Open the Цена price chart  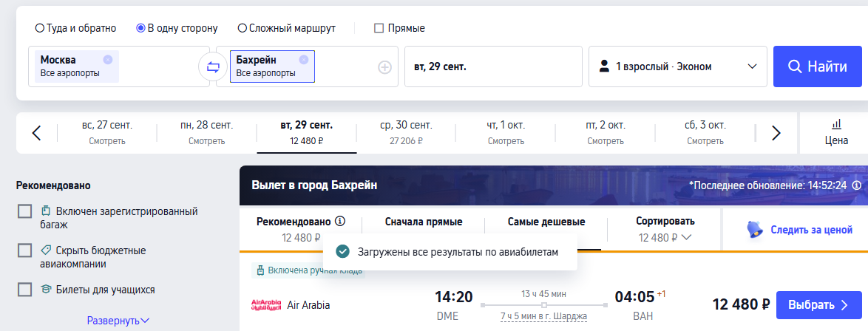(x=836, y=132)
